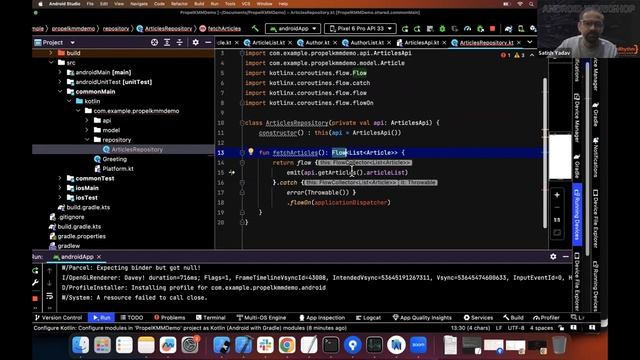Open Slack from the Dock
The height and width of the screenshot is (360, 640).
coord(265,345)
